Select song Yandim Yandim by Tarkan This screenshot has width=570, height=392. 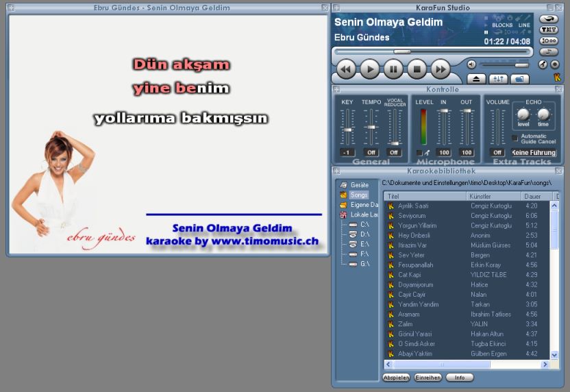pyautogui.click(x=467, y=304)
